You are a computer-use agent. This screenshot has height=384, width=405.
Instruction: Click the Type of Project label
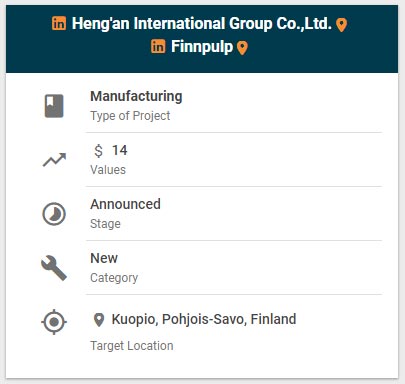pyautogui.click(x=130, y=116)
